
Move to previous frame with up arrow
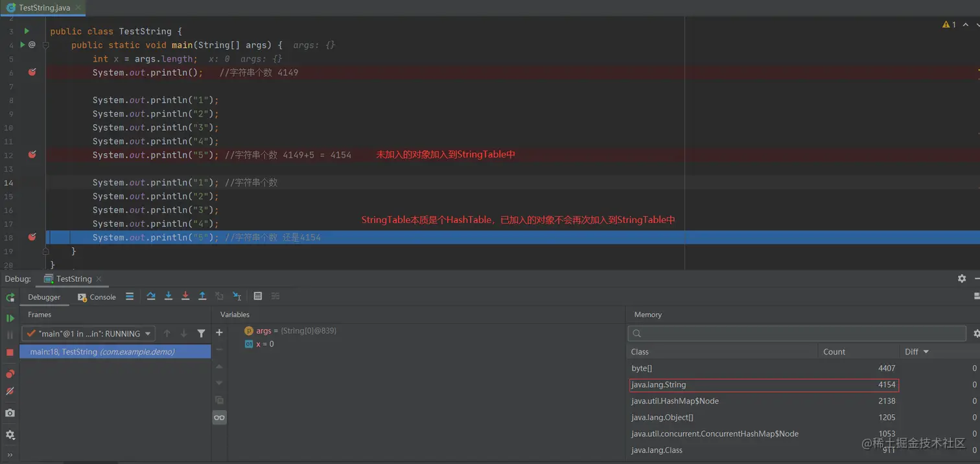(167, 333)
